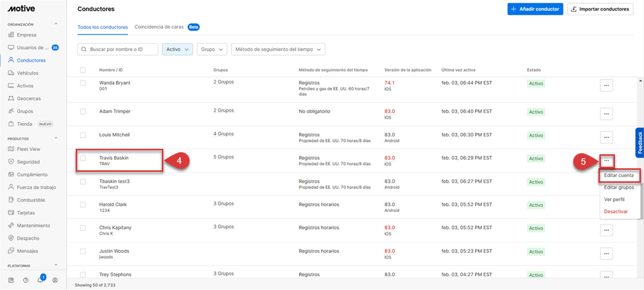The width and height of the screenshot is (644, 290).
Task: Open 2 Grupos link for Wanda Bryant
Action: tap(224, 82)
